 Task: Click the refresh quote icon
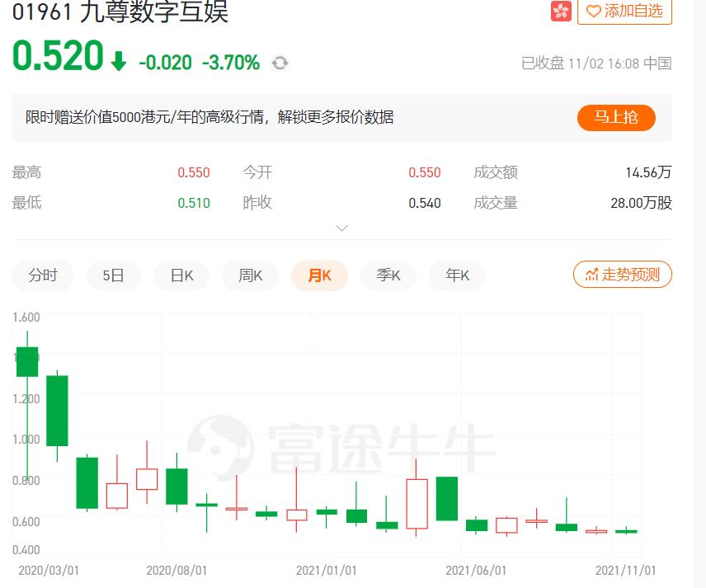280,63
